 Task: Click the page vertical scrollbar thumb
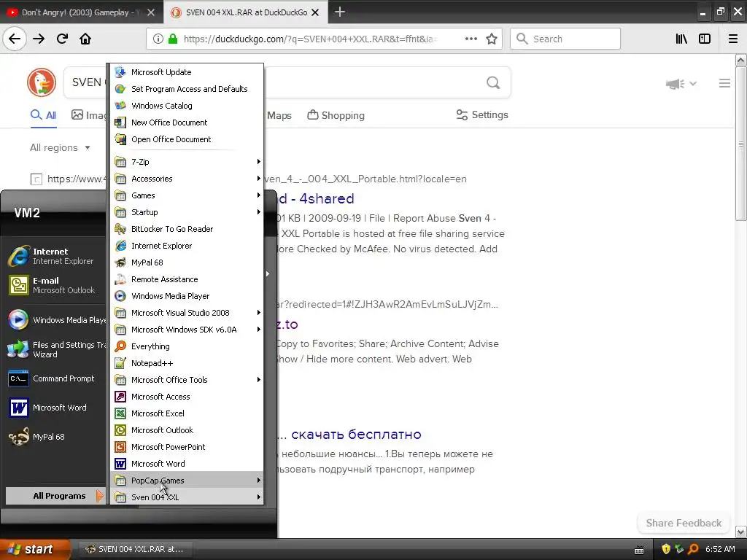pyautogui.click(x=741, y=144)
